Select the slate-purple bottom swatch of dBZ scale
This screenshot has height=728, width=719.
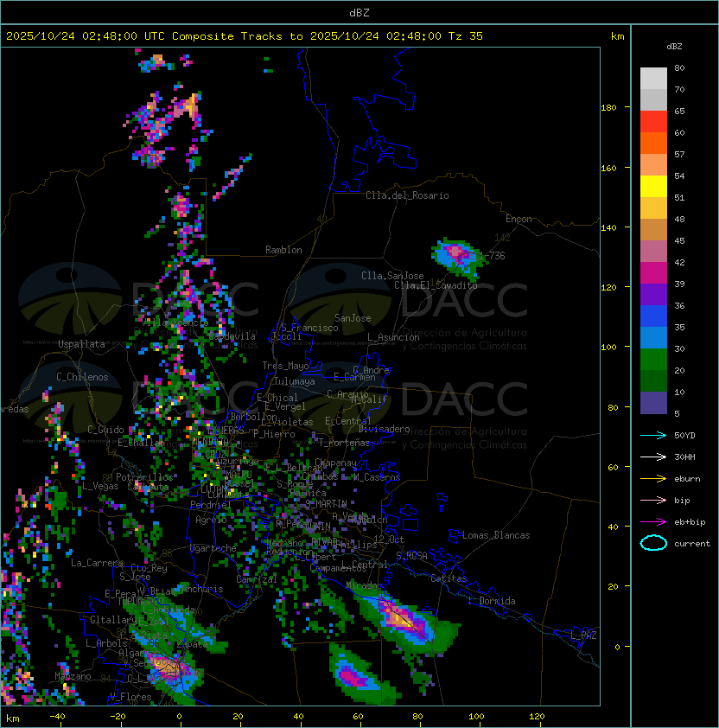653,403
